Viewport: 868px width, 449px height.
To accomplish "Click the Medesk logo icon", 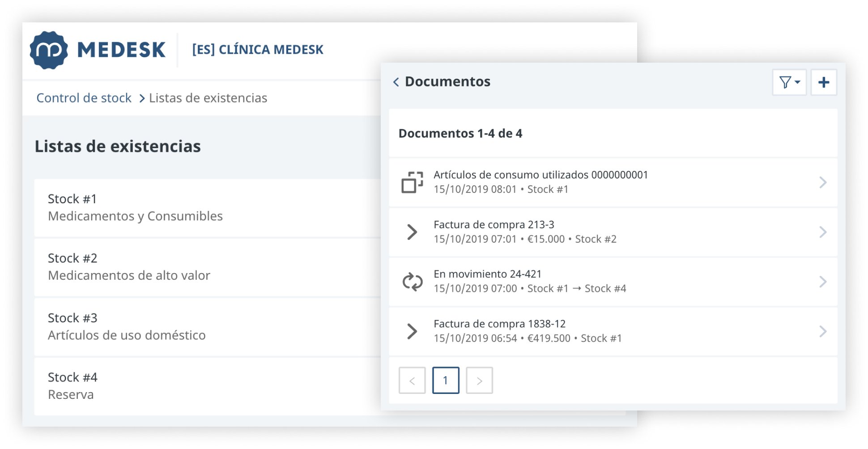I will coord(49,50).
